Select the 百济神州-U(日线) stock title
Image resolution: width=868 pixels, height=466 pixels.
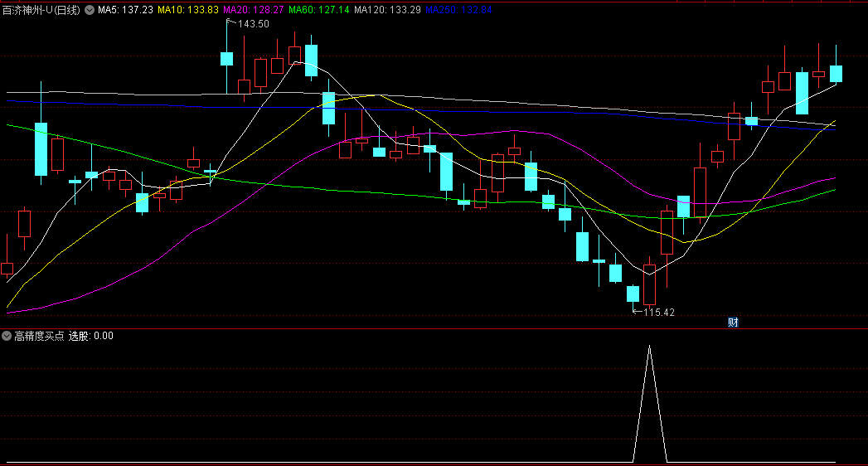(x=41, y=10)
